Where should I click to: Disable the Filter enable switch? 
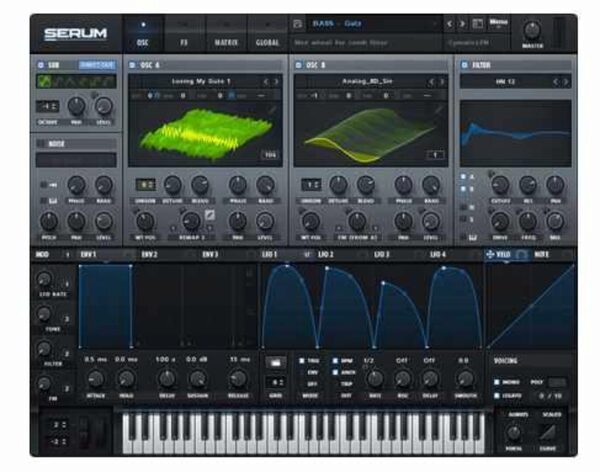click(465, 64)
